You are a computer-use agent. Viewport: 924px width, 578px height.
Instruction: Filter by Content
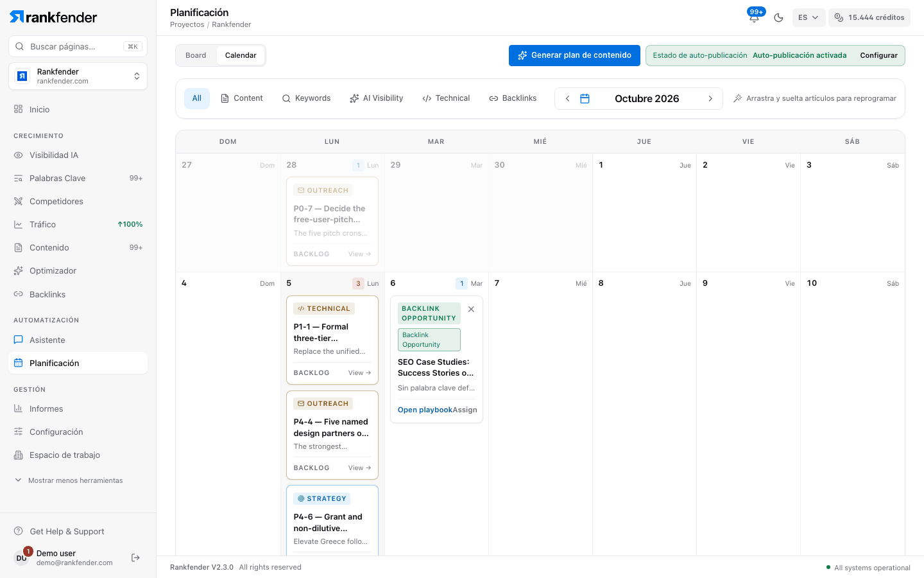point(242,98)
